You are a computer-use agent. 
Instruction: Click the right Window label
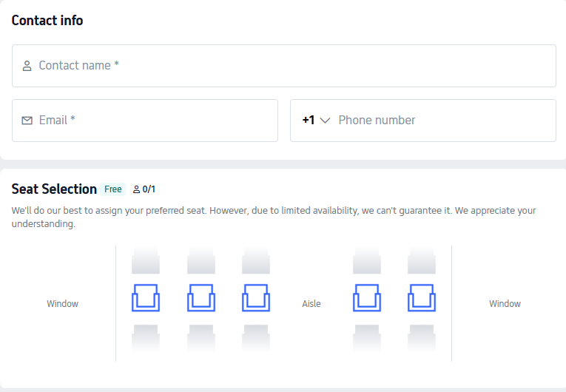505,304
